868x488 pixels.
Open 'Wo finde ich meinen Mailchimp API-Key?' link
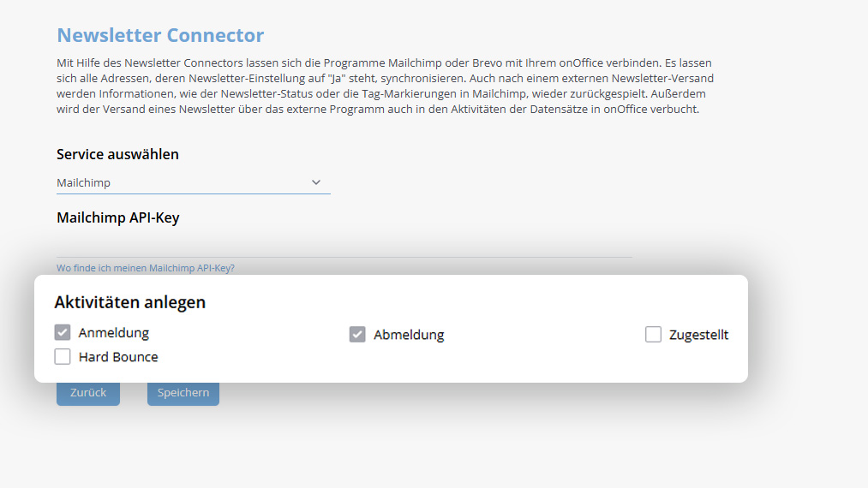coord(146,268)
